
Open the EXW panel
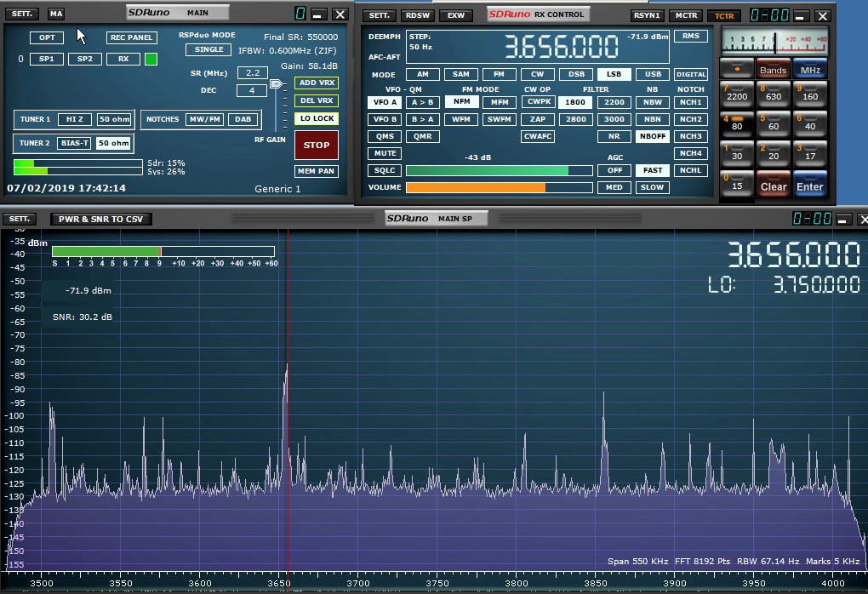(456, 15)
